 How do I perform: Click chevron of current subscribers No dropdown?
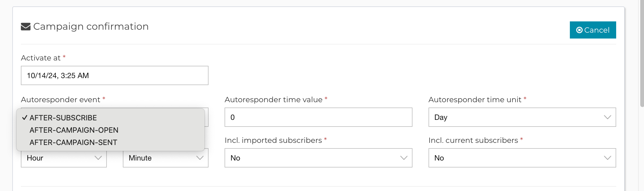(x=607, y=158)
